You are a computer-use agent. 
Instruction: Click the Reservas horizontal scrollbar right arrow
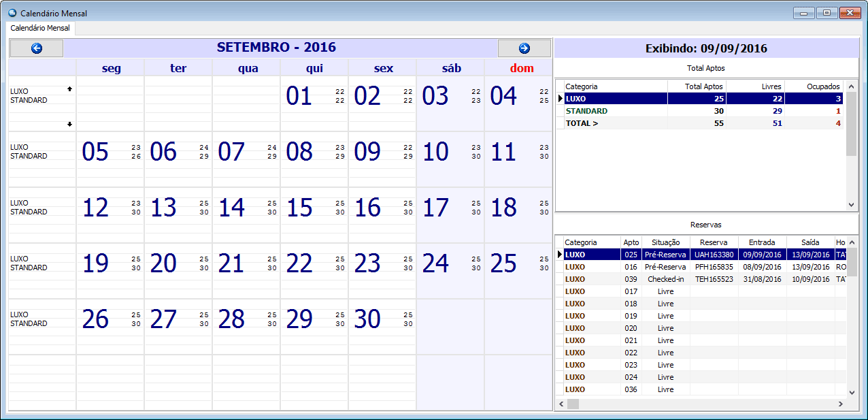tap(841, 404)
